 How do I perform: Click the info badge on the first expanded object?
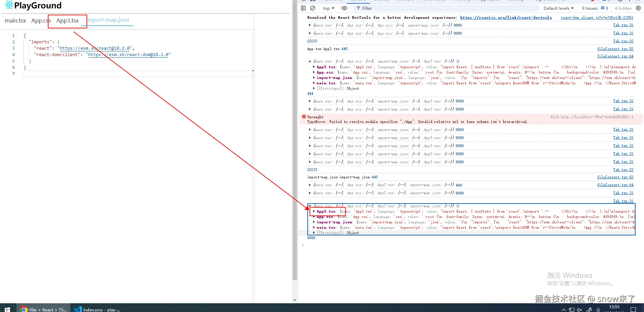point(458,61)
